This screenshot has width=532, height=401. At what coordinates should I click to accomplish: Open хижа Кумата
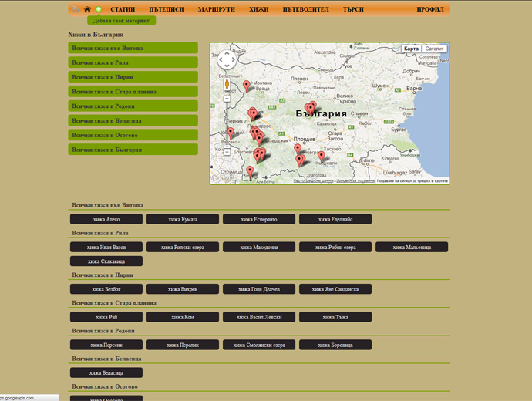tap(183, 219)
